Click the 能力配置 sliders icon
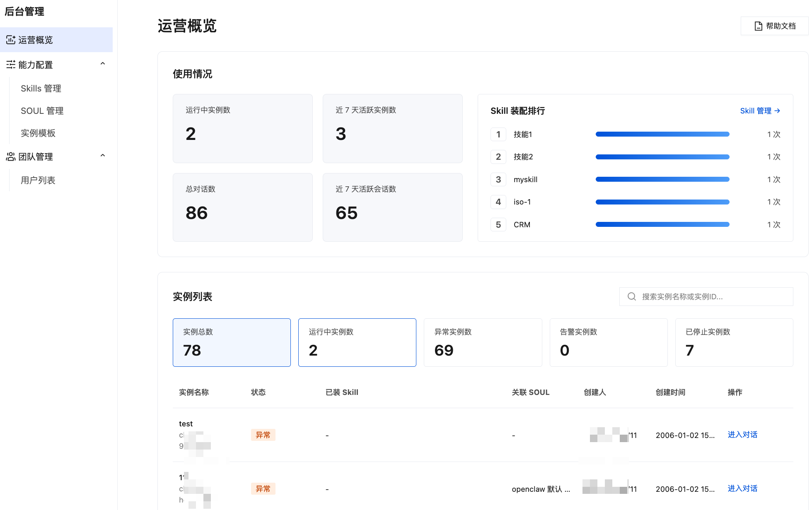812x510 pixels. tap(11, 65)
